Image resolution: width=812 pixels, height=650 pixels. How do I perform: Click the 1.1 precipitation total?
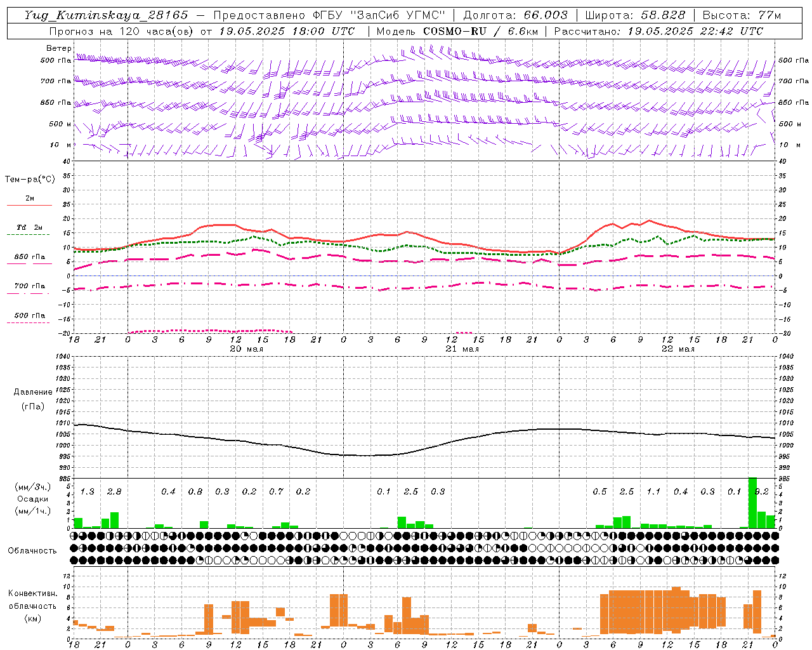pyautogui.click(x=653, y=491)
